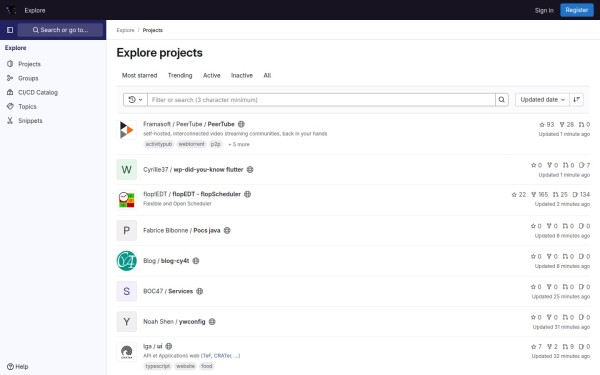Click the Register button
The width and height of the screenshot is (600, 375).
coord(577,10)
